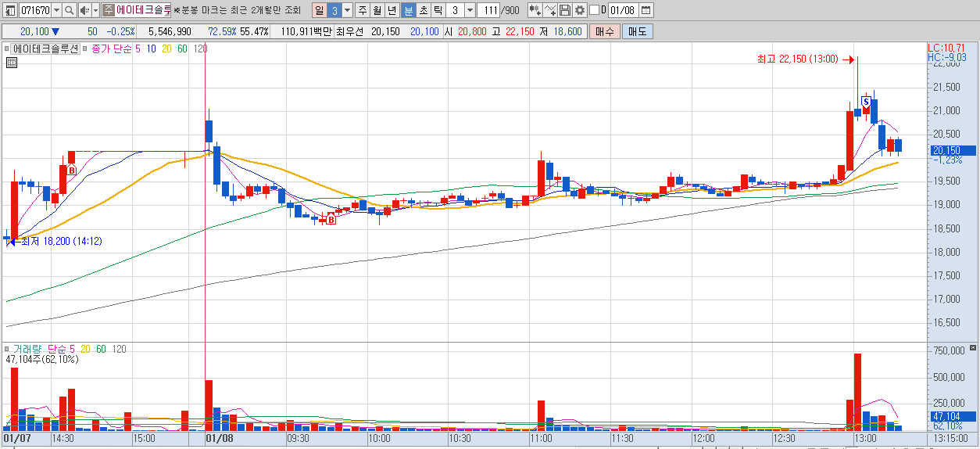Open dropdown arrow next to period 3
Screen dimensions: 980x449
(x=347, y=10)
